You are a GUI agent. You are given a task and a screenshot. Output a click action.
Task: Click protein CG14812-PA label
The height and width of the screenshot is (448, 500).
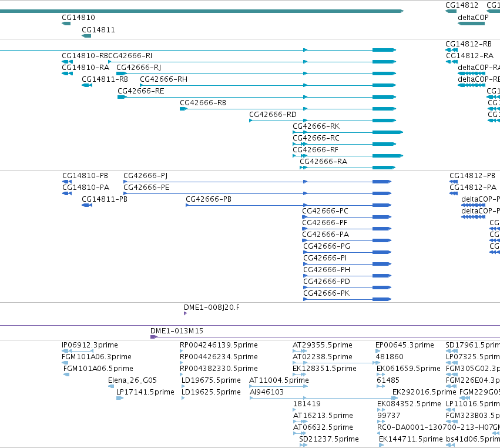tap(473, 188)
